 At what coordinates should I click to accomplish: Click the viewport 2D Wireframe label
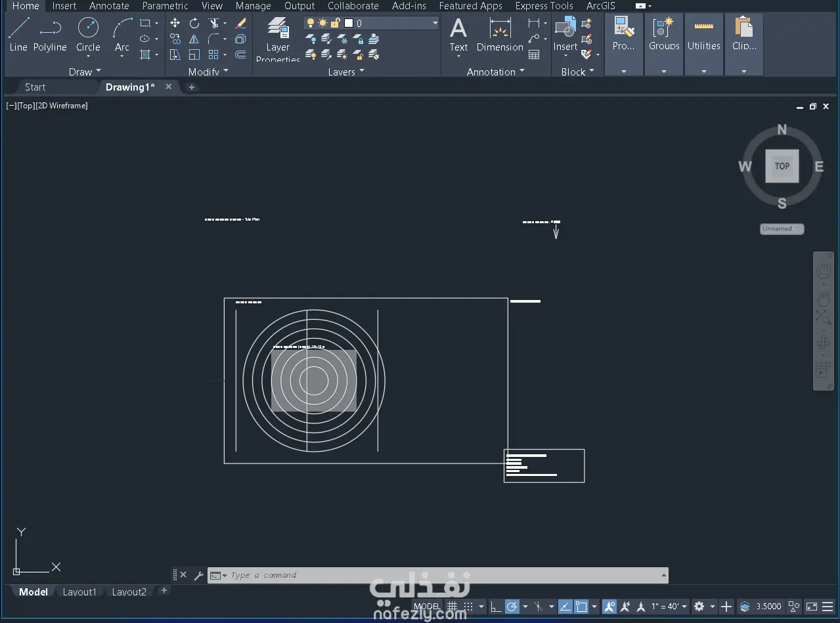tap(62, 106)
